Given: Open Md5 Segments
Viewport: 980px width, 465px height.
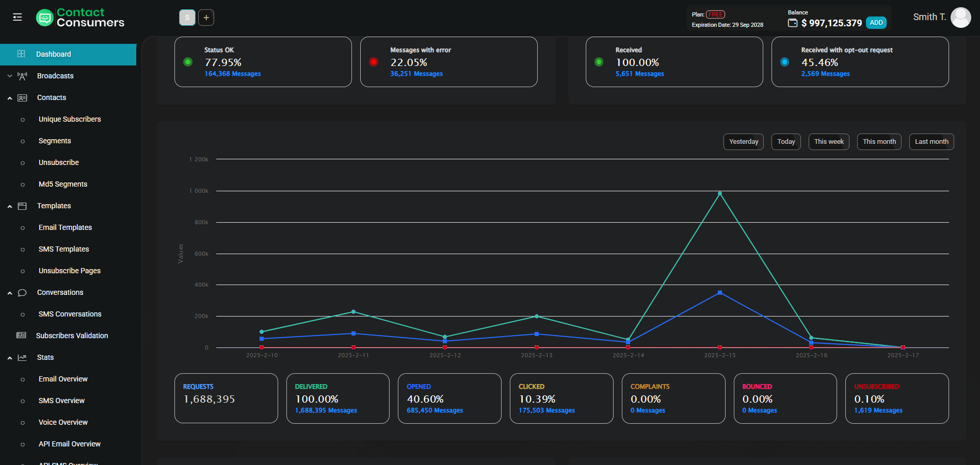Looking at the screenshot, I should click(63, 184).
